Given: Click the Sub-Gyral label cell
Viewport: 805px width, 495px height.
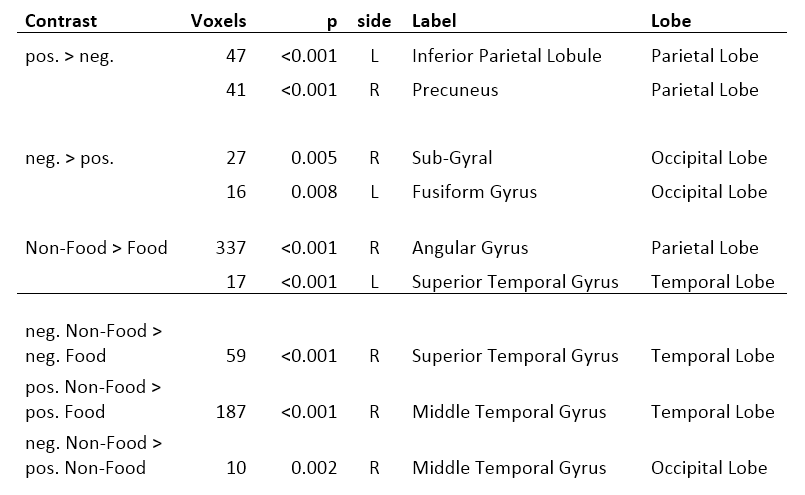Looking at the screenshot, I should [x=452, y=158].
